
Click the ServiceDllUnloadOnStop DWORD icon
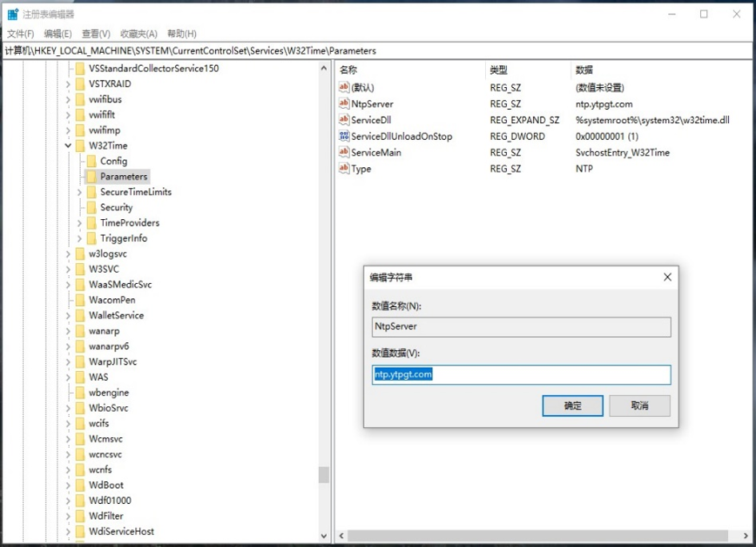coord(344,136)
